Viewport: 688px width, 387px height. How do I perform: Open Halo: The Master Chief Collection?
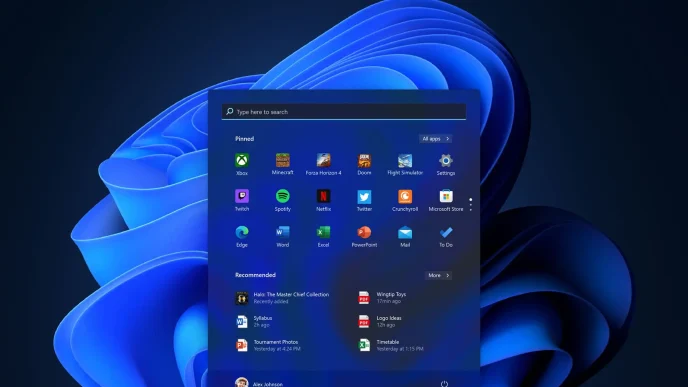point(282,298)
